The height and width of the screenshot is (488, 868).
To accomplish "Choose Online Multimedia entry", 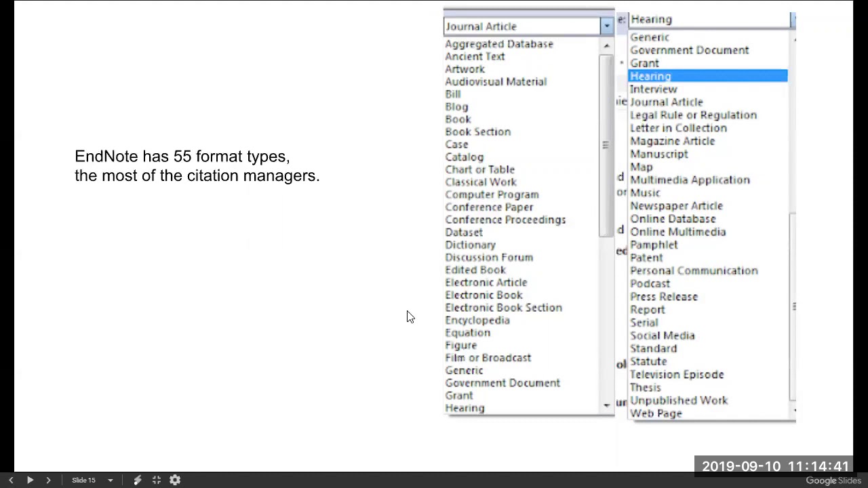I will click(x=677, y=231).
